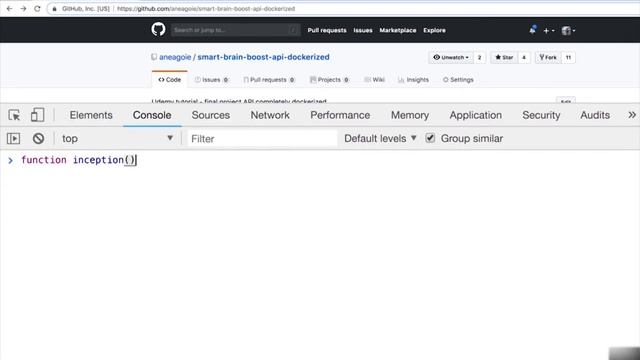Select the Console tab
This screenshot has width=640, height=360.
[152, 115]
